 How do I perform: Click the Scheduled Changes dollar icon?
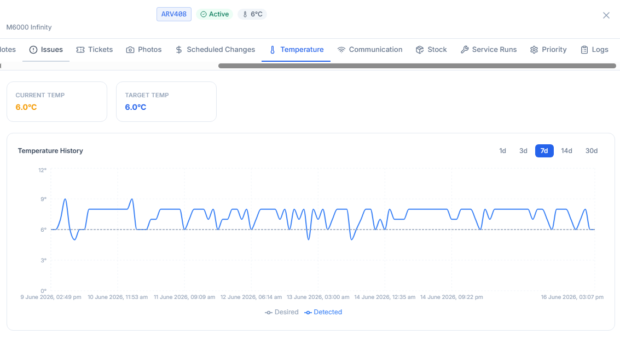click(x=179, y=50)
